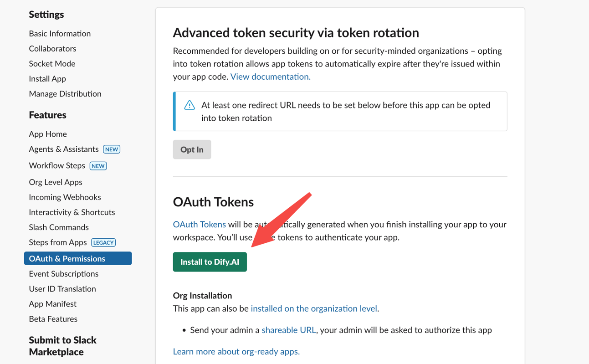Viewport: 589px width, 364px height.
Task: Click the warning triangle icon in alert
Action: point(190,105)
